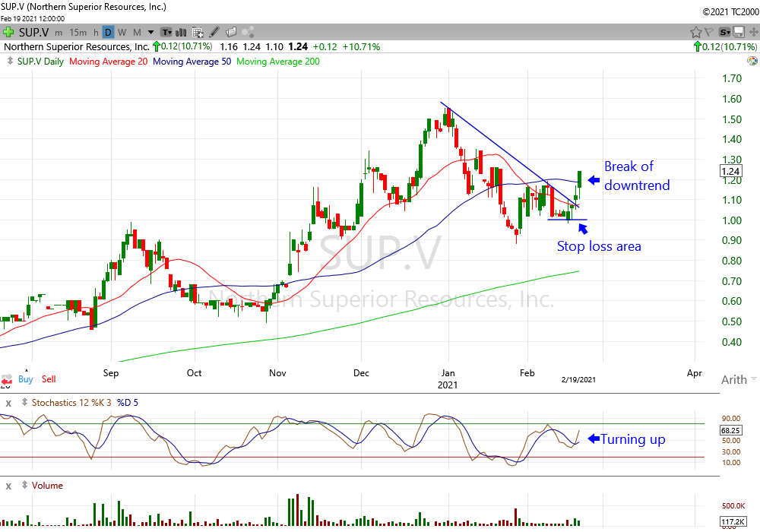Screen dimensions: 760x532
Task: Click the %D 5 legend label
Action: [128, 403]
